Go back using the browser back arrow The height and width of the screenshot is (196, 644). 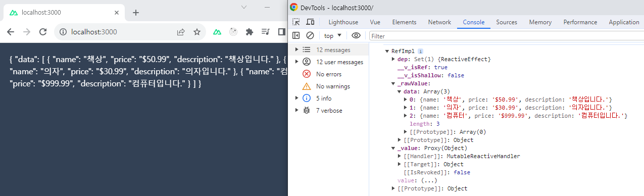(x=11, y=32)
